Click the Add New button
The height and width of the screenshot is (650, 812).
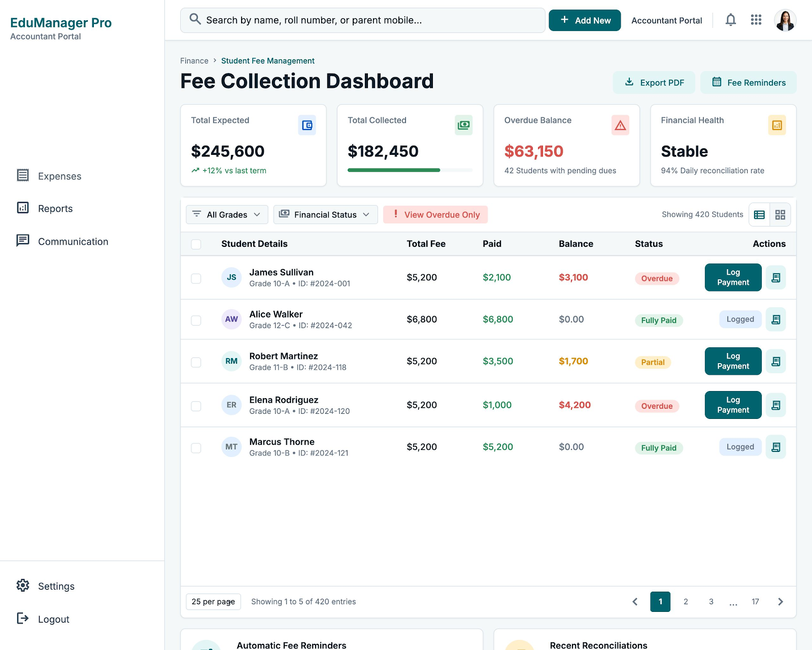[585, 20]
